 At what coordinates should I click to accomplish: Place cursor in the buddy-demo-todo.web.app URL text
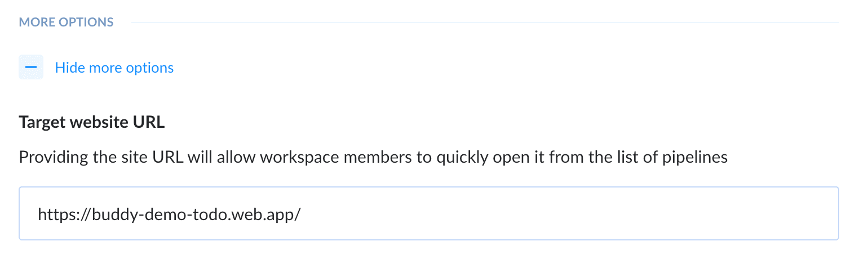pos(169,214)
